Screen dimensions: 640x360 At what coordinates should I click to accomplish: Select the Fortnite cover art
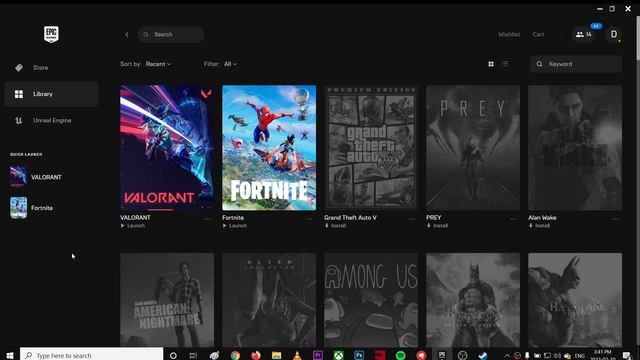pos(269,148)
